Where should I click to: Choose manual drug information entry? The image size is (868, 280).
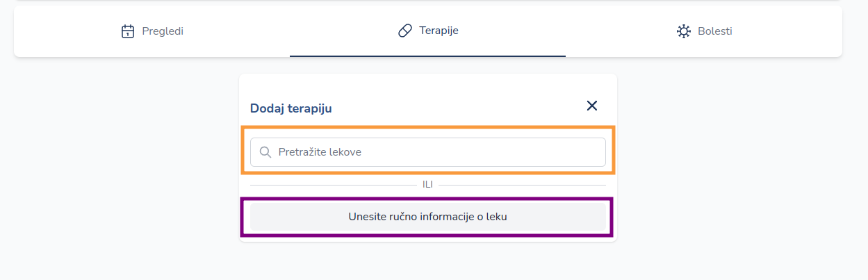point(427,217)
